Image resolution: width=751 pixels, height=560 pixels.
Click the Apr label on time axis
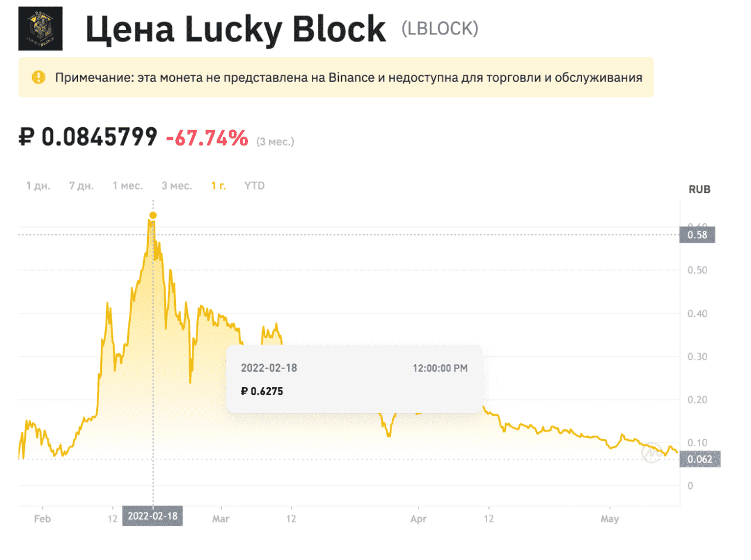419,519
